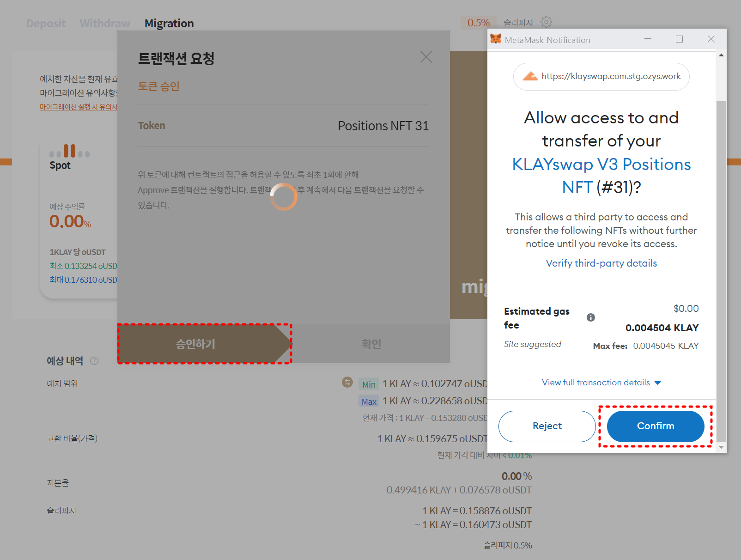Open the Migration tab
The width and height of the screenshot is (741, 560).
(169, 23)
